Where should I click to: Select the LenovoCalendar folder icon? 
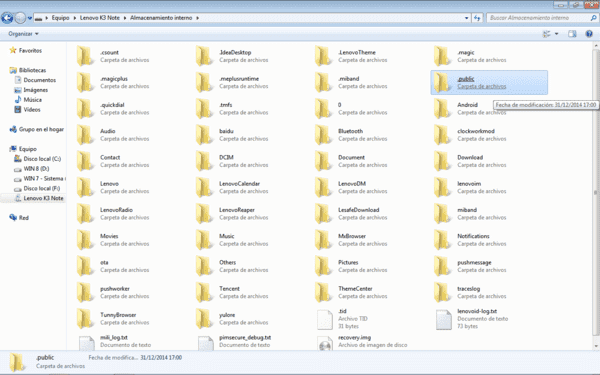point(204,187)
